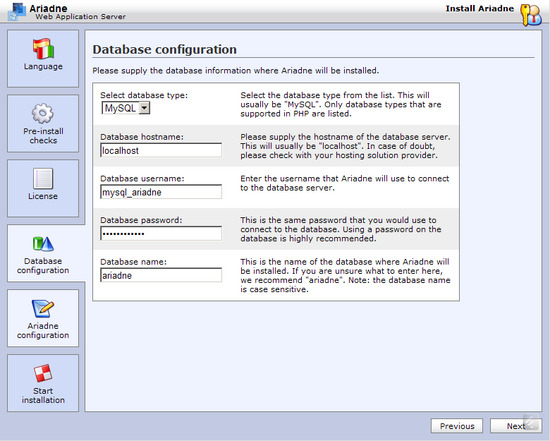
Task: Click the help text about case sensitive name
Action: coord(345,275)
